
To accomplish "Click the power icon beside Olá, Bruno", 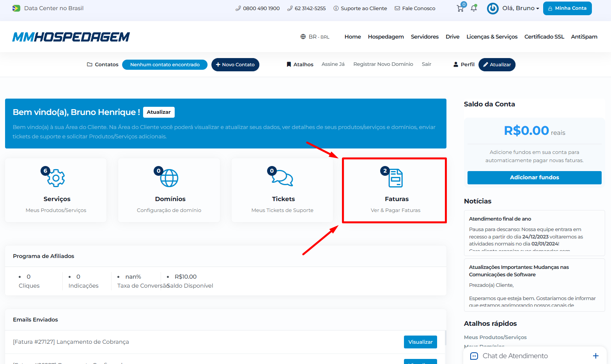I will tap(493, 8).
